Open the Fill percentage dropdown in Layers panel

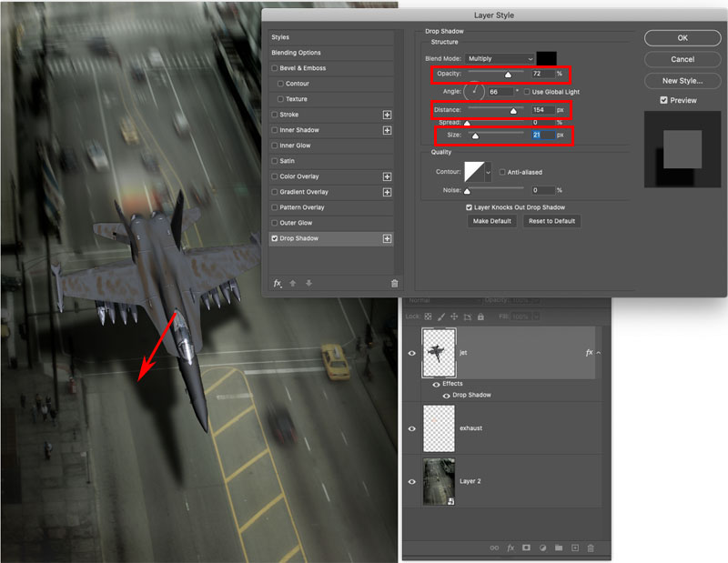pyautogui.click(x=536, y=317)
